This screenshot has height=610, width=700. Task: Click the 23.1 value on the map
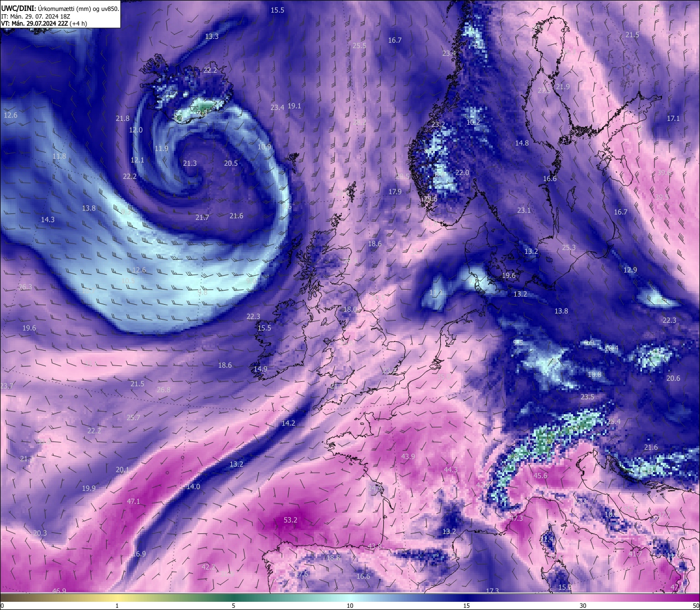[x=524, y=210]
